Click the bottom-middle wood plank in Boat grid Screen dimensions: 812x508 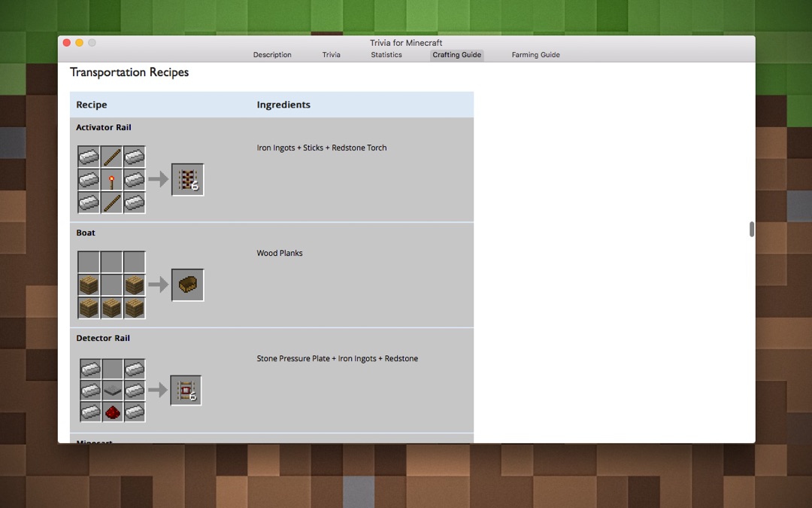point(111,308)
